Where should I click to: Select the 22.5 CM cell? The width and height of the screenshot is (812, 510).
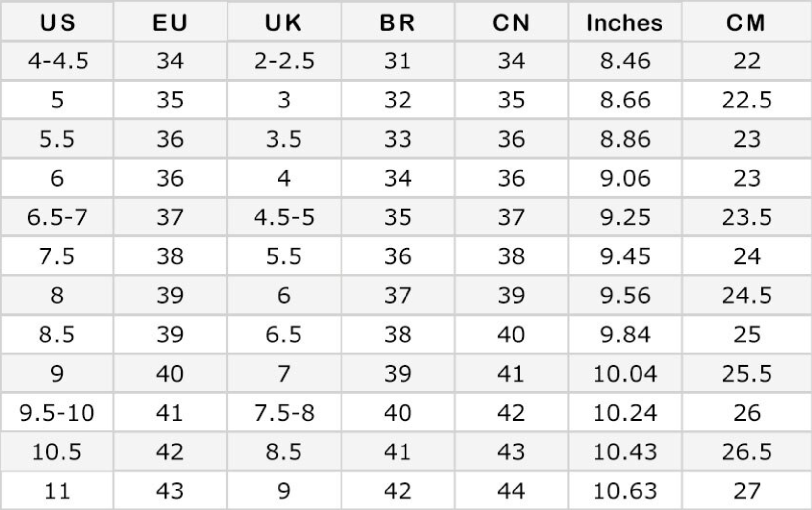tap(746, 100)
